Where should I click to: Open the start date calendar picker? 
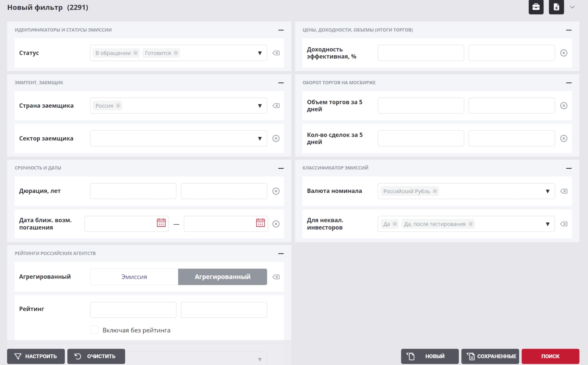pyautogui.click(x=161, y=223)
